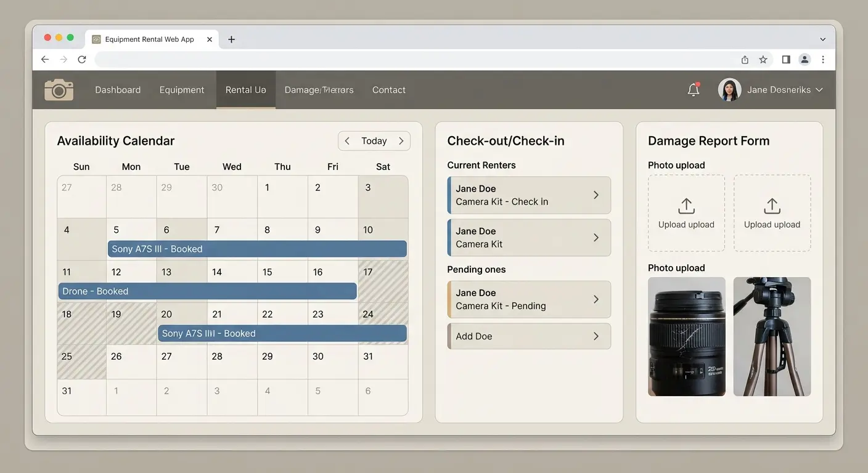Image resolution: width=868 pixels, height=473 pixels.
Task: Click Pending ones label
Action: click(x=477, y=270)
